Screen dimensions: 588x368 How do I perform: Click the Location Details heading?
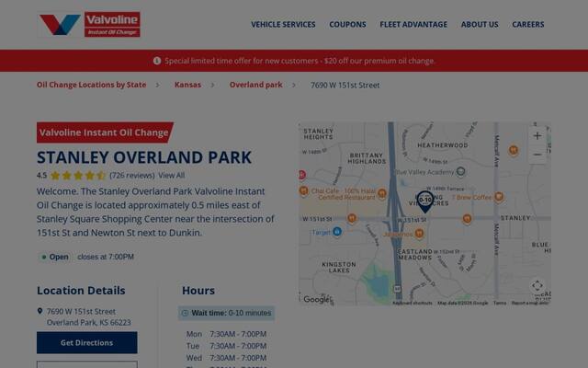[x=81, y=291]
